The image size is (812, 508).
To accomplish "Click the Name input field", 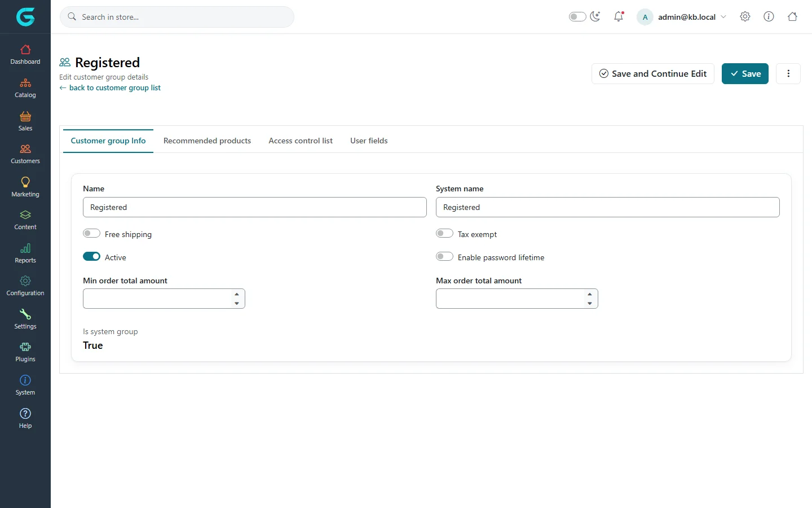I will pos(255,207).
